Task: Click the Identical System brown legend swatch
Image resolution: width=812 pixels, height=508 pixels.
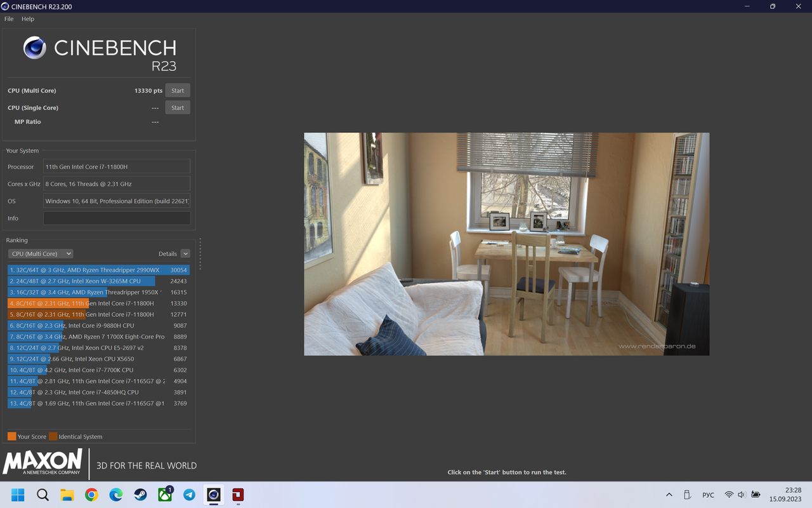Action: (x=53, y=436)
